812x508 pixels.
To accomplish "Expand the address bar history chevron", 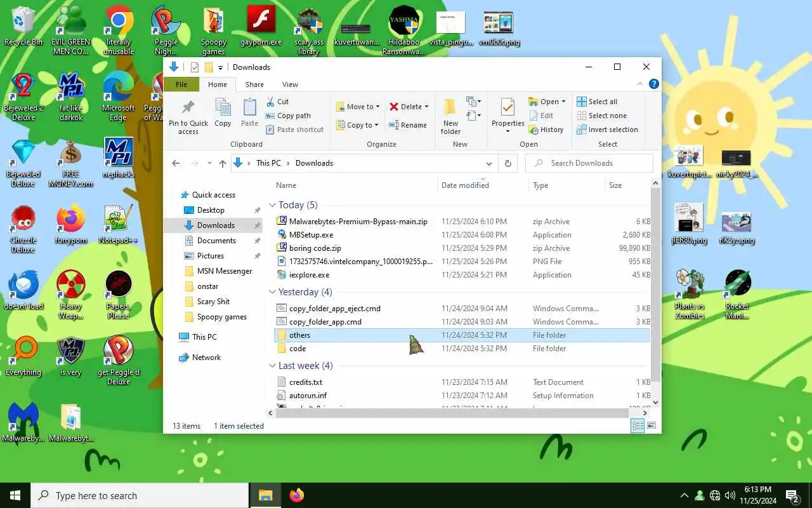I will [x=488, y=163].
